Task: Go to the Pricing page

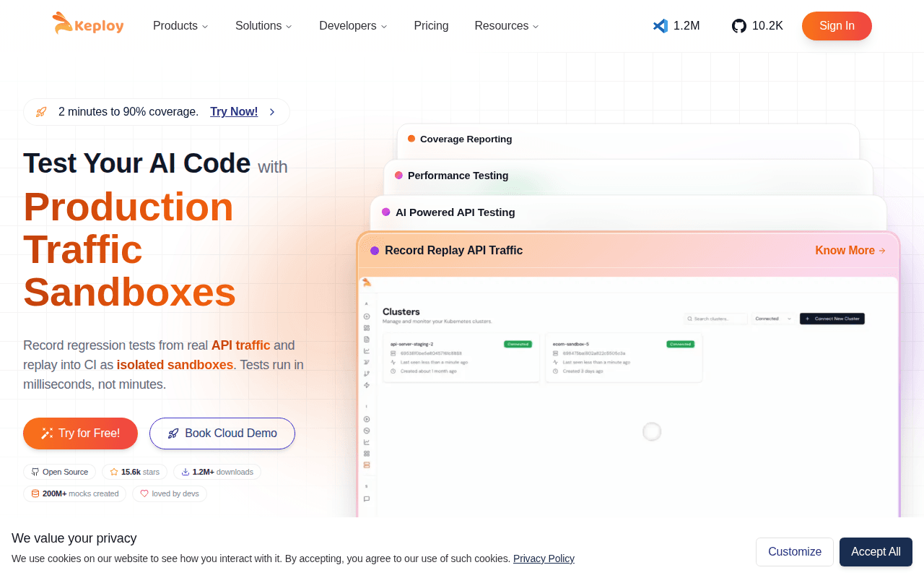Action: tap(431, 26)
